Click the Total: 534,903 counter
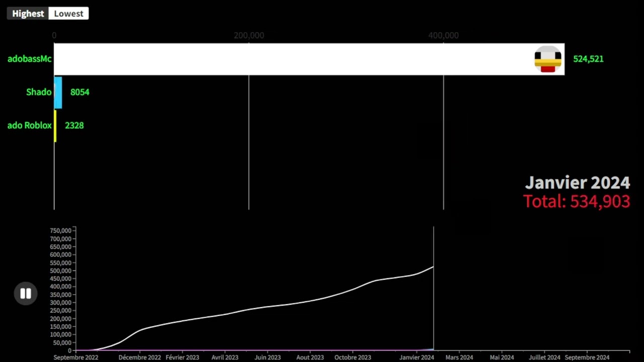 (x=577, y=201)
